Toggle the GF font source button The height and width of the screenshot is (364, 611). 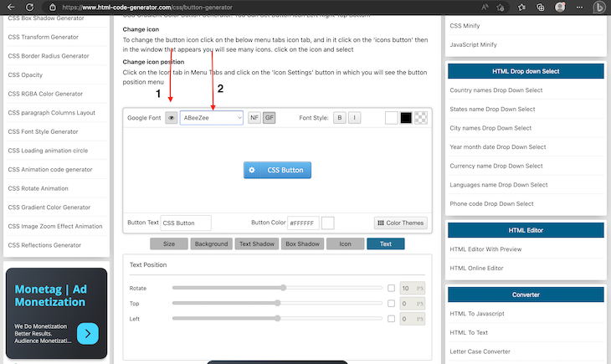tap(270, 118)
